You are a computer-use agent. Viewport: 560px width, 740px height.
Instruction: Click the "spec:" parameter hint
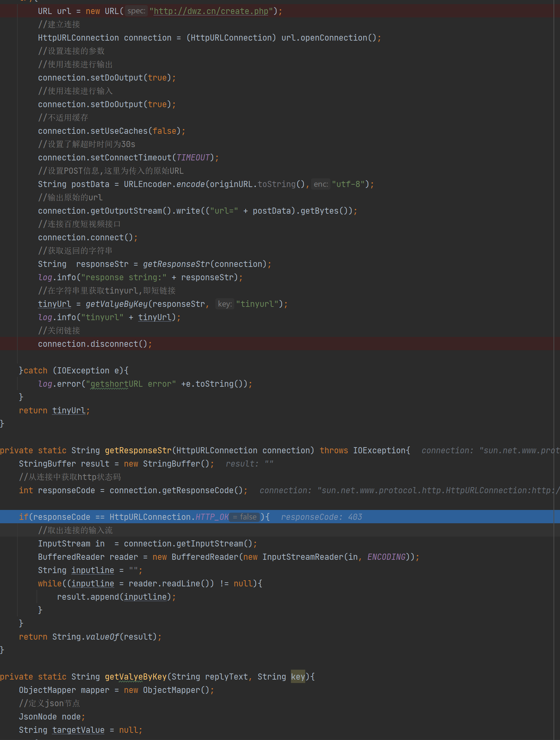(136, 11)
